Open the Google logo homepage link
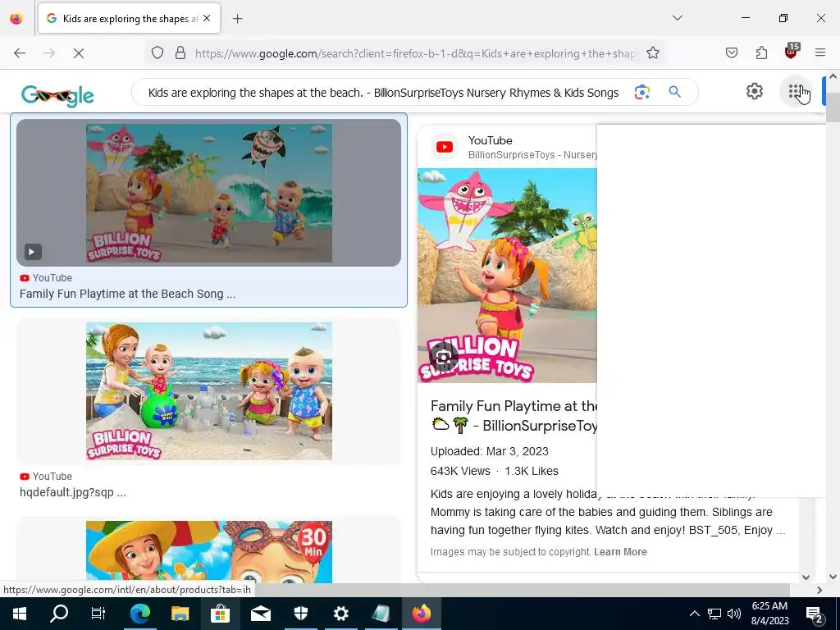The width and height of the screenshot is (840, 630). (57, 95)
